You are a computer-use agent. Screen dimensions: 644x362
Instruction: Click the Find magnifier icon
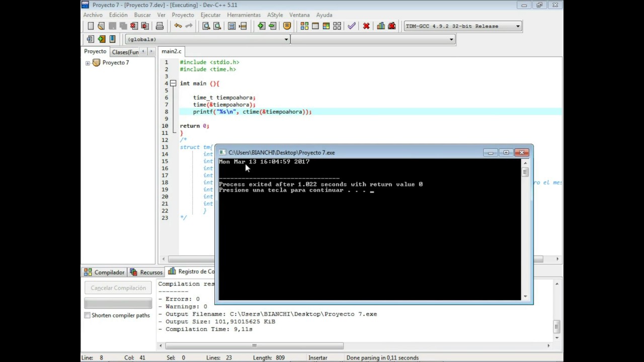pyautogui.click(x=206, y=26)
